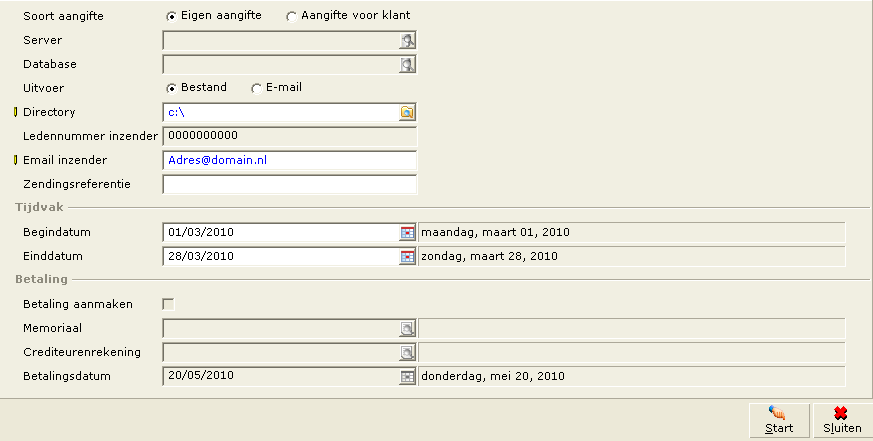The width and height of the screenshot is (873, 441).
Task: Open the Betalingsdatum calendar icon
Action: pyautogui.click(x=408, y=376)
